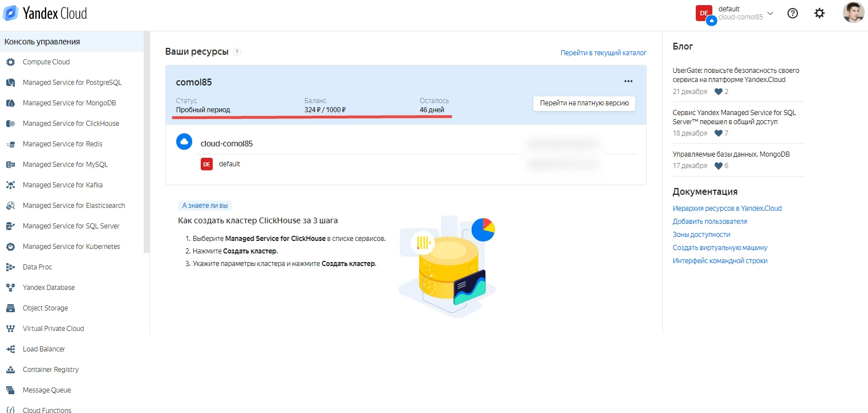868x413 pixels.
Task: Click the Data Proc icon
Action: pos(10,267)
